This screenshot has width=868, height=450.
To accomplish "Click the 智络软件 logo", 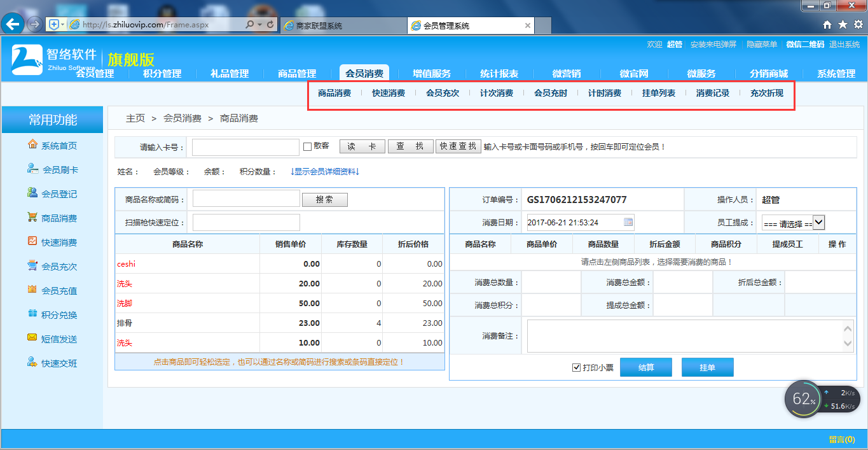I will point(54,59).
